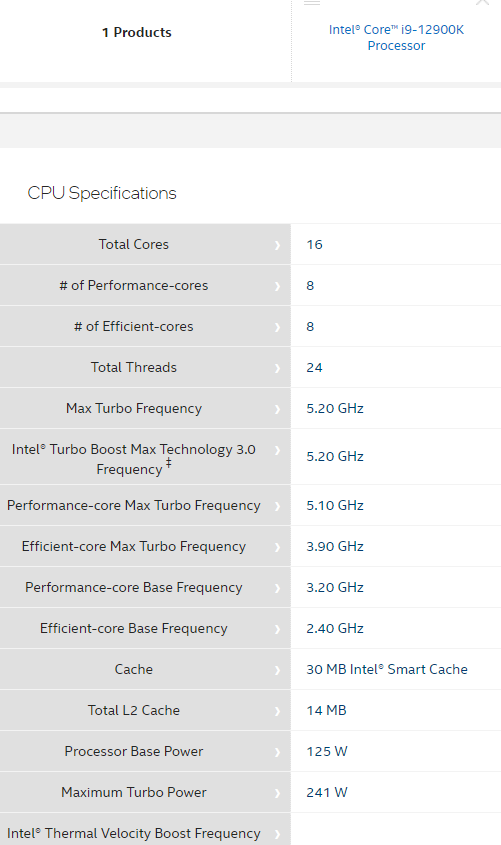Click the drag handle above the product name

[x=312, y=2]
